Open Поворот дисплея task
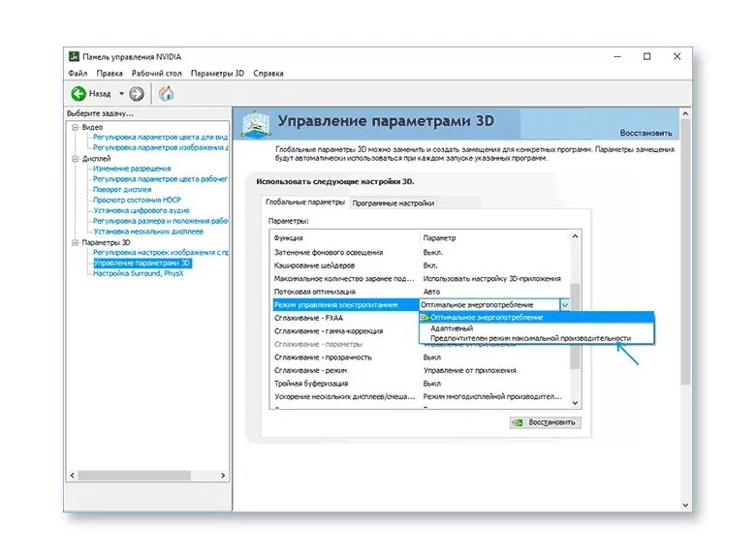Viewport: 756px width, 559px height. (x=122, y=190)
